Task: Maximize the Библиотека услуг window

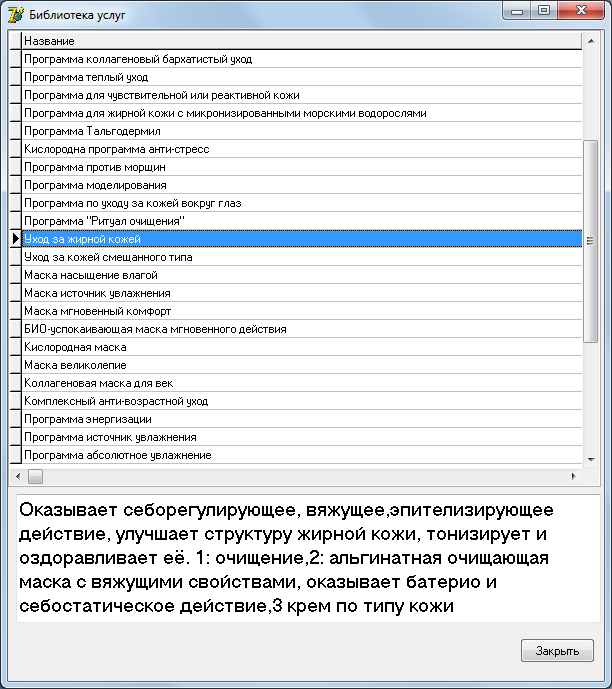Action: tap(544, 11)
